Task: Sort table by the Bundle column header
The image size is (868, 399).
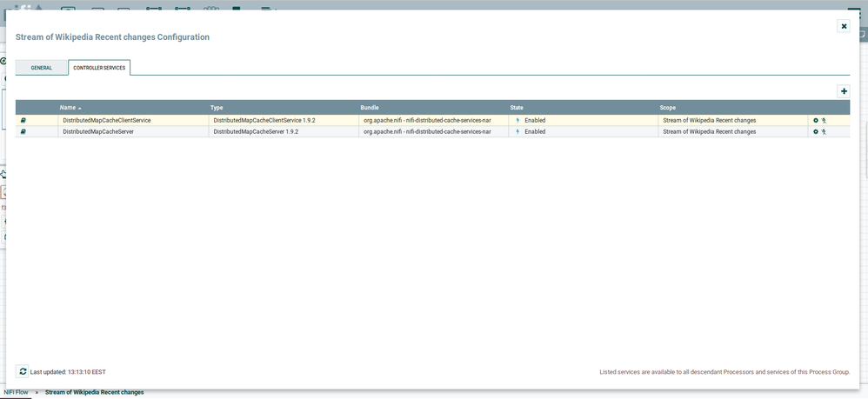Action: [433, 108]
